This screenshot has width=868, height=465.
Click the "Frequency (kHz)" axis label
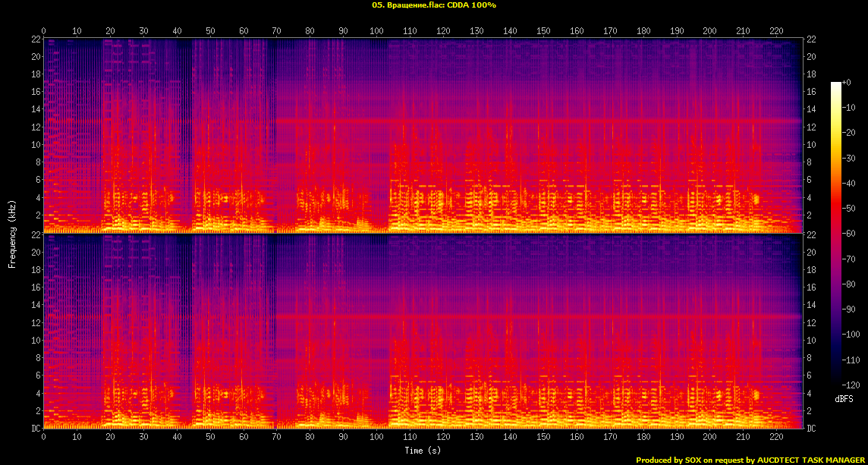(12, 233)
